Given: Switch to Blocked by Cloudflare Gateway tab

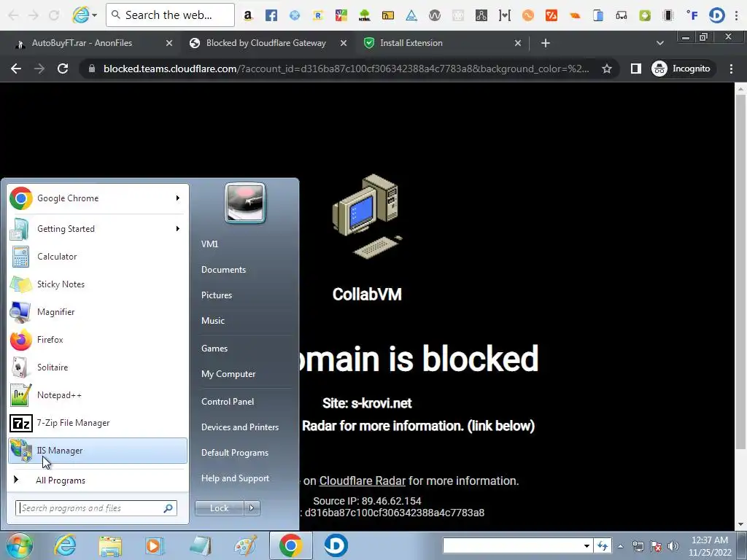Looking at the screenshot, I should tap(266, 43).
